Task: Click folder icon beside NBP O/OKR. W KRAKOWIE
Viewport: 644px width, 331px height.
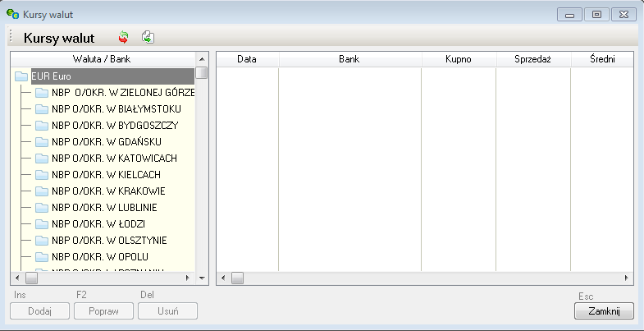Action: [42, 191]
